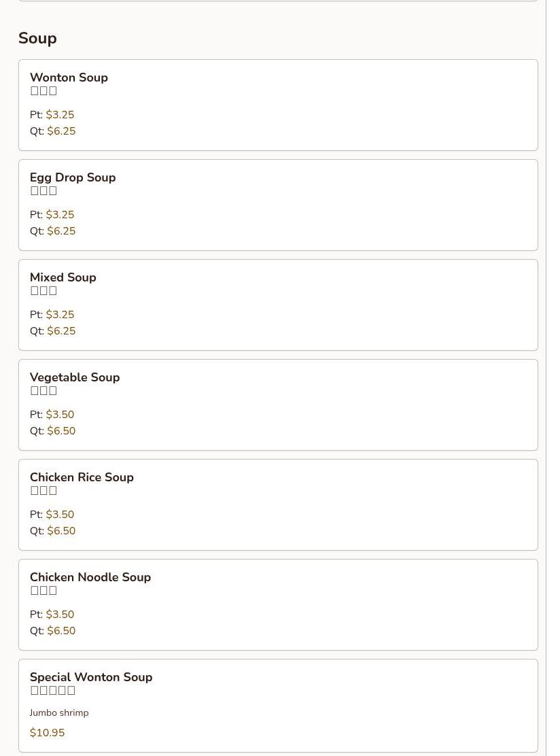This screenshot has width=560, height=756.
Task: Select Special Wonton Soup title
Action: pyautogui.click(x=91, y=677)
